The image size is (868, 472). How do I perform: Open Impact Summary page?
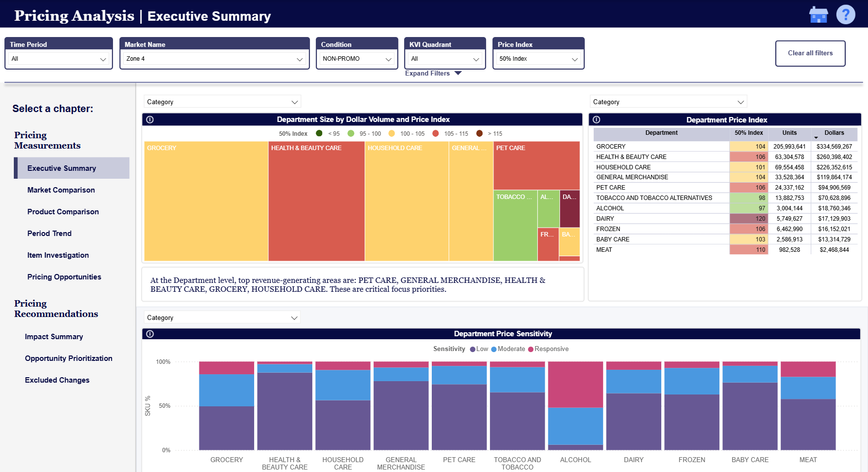click(x=54, y=337)
